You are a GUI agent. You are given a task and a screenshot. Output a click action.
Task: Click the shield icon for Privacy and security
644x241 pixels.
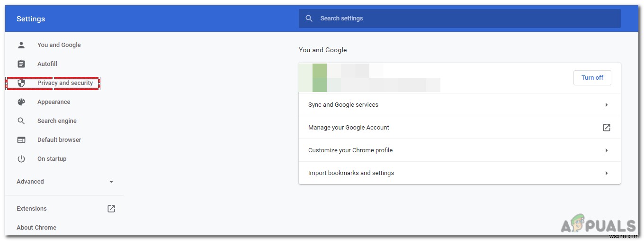[x=21, y=83]
